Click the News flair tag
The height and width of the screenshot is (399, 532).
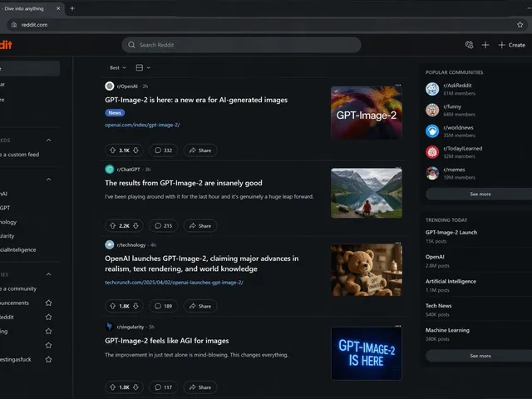pos(115,113)
